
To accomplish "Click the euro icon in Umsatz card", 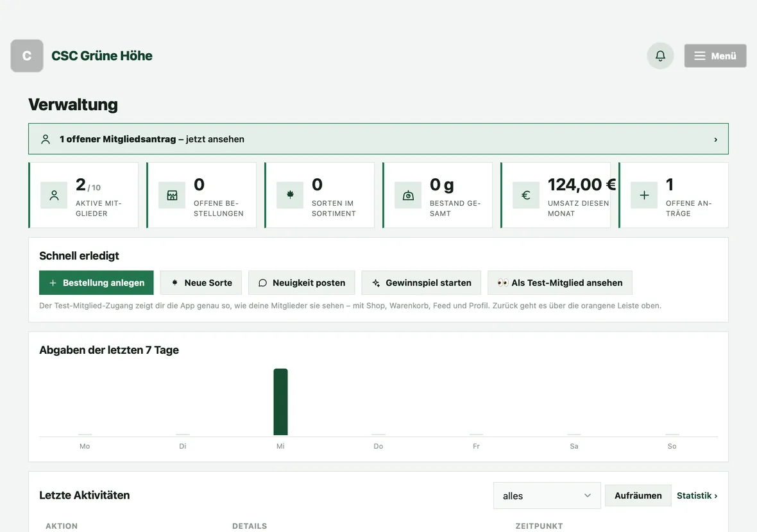I will tap(526, 195).
